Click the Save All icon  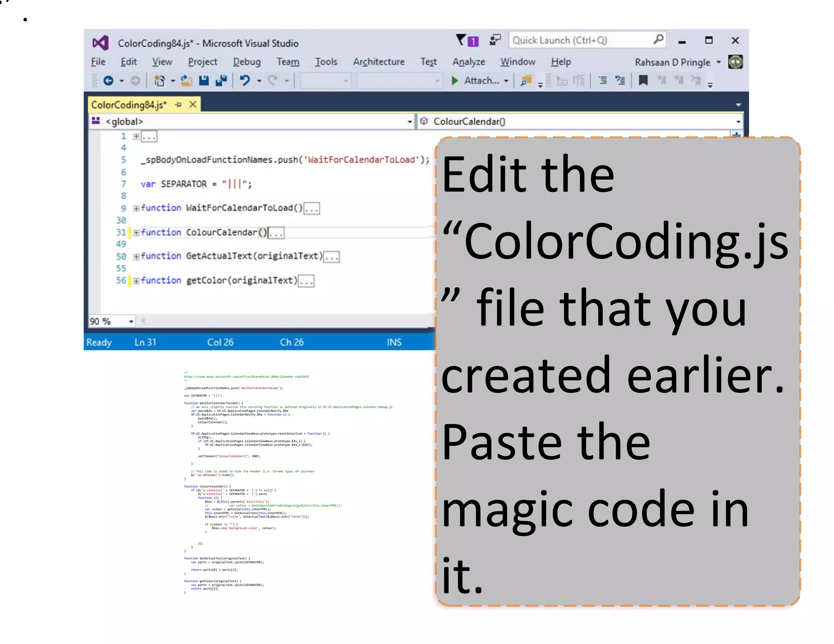[221, 81]
